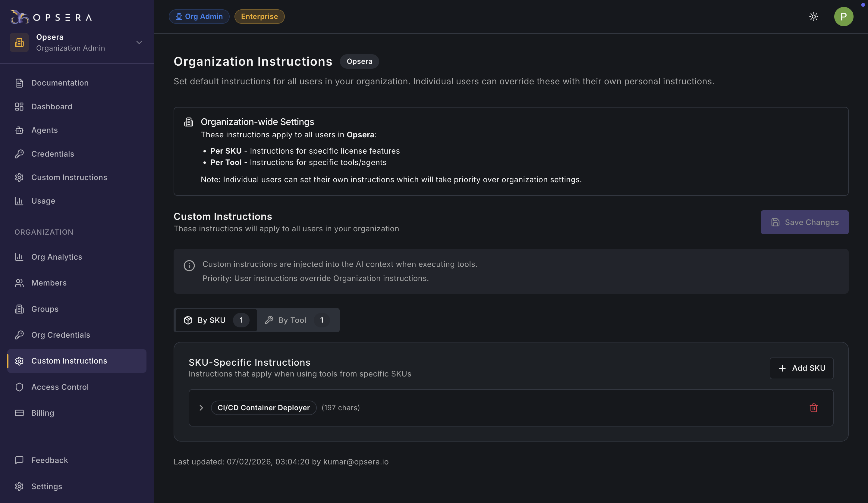Viewport: 868px width, 503px height.
Task: Click the Org Admin badge
Action: (x=199, y=17)
